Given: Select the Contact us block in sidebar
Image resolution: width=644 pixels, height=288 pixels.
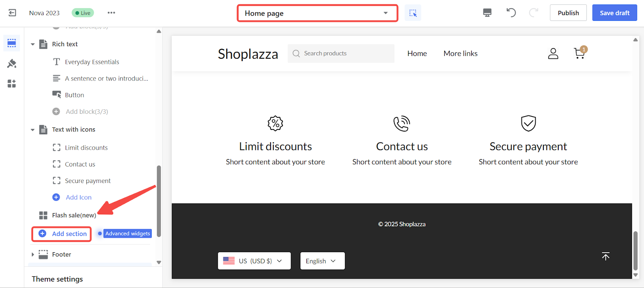Looking at the screenshot, I should pos(80,164).
